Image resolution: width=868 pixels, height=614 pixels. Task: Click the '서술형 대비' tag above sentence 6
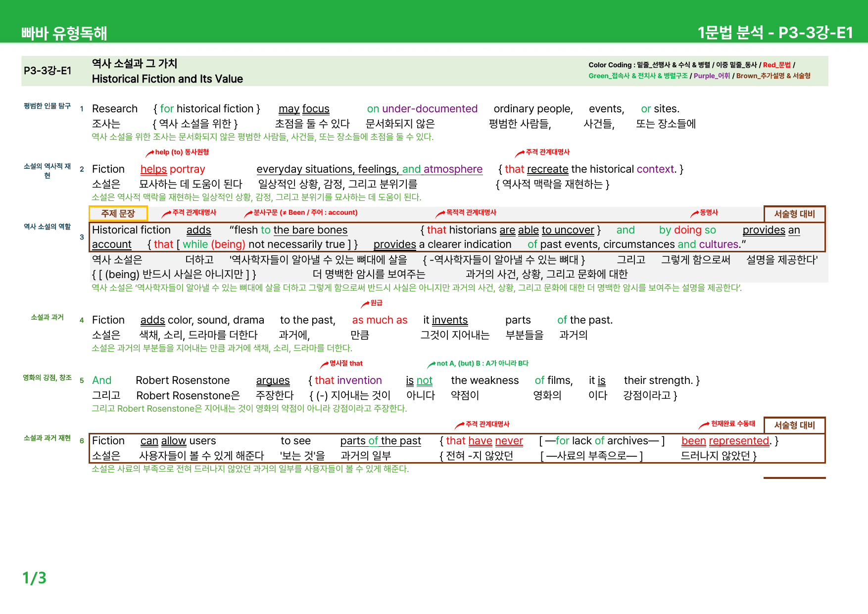click(794, 425)
